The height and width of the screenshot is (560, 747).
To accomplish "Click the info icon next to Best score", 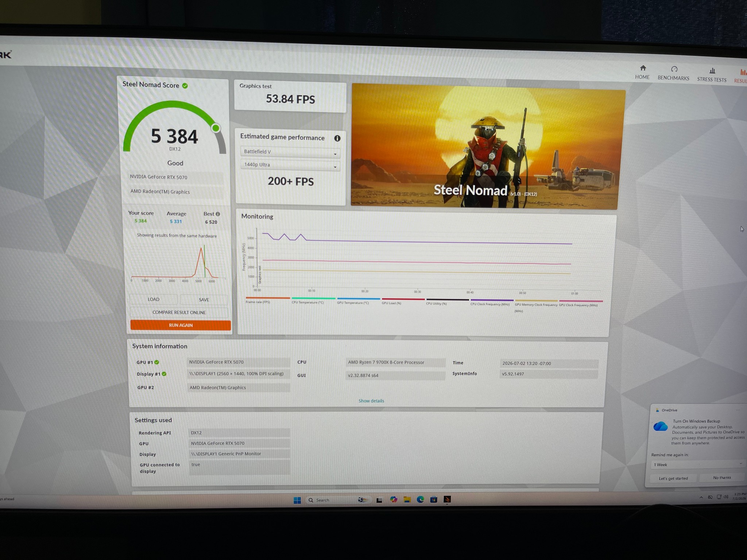I will tap(218, 214).
